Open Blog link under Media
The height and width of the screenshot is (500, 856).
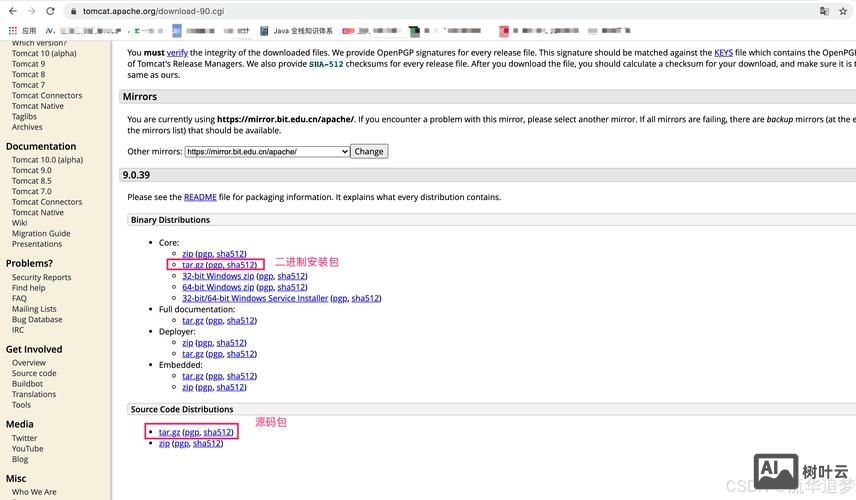coord(20,459)
